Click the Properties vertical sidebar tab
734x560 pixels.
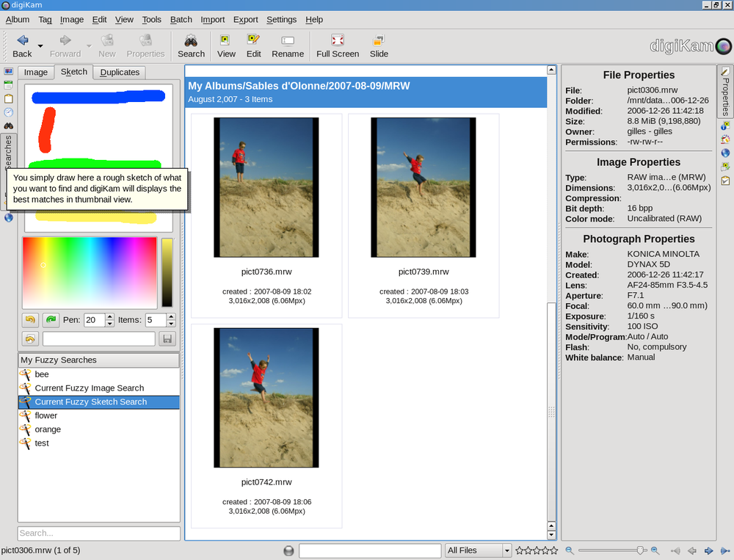click(x=725, y=91)
